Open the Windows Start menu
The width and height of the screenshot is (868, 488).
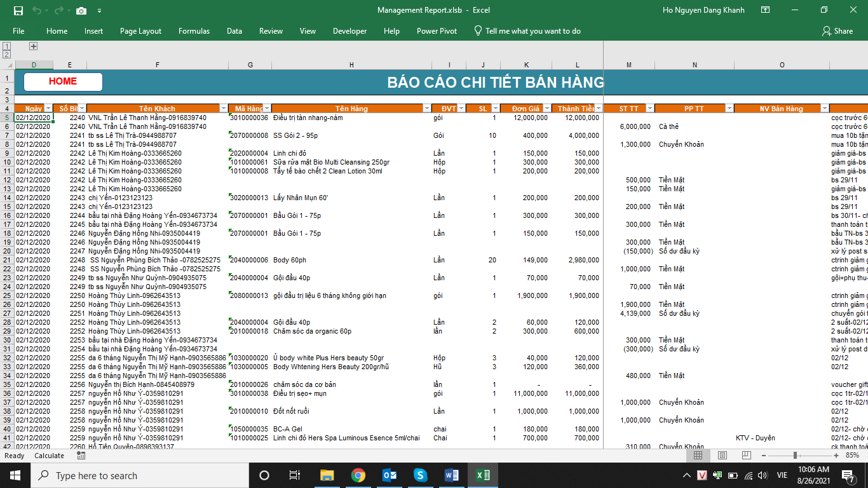[x=15, y=475]
